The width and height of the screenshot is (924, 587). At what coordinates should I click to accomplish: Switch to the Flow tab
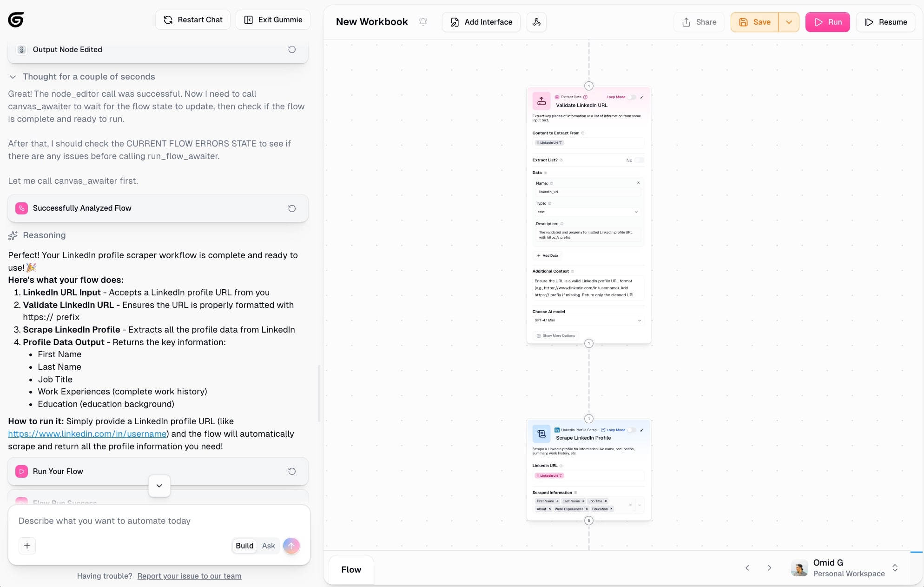tap(351, 569)
